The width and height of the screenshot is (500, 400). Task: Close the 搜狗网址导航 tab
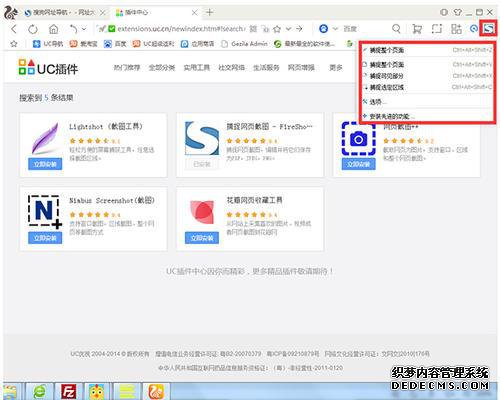point(103,13)
